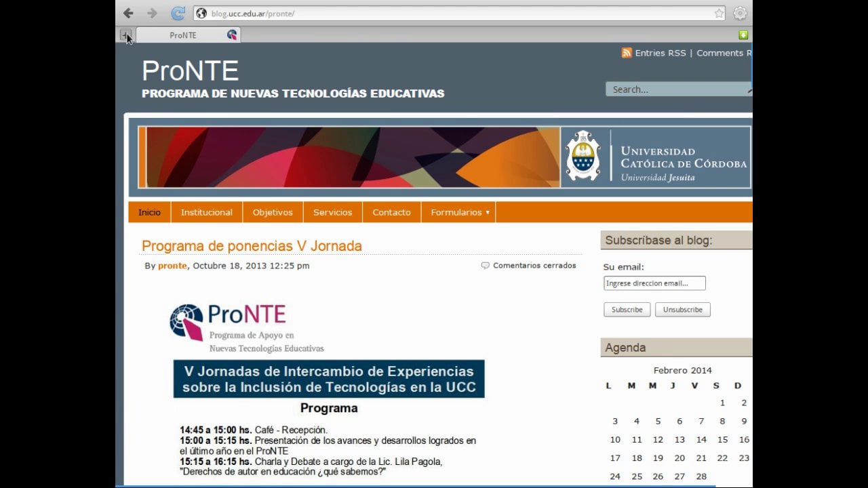The width and height of the screenshot is (868, 488).
Task: Click the V Jornadas de Intercambio heading banner
Action: [x=329, y=379]
